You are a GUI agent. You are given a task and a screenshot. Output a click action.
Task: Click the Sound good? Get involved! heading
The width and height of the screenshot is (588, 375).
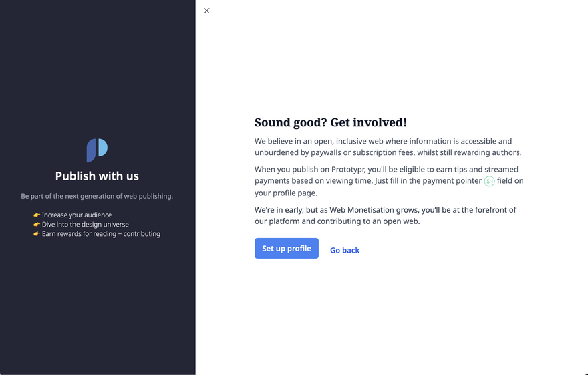[330, 122]
